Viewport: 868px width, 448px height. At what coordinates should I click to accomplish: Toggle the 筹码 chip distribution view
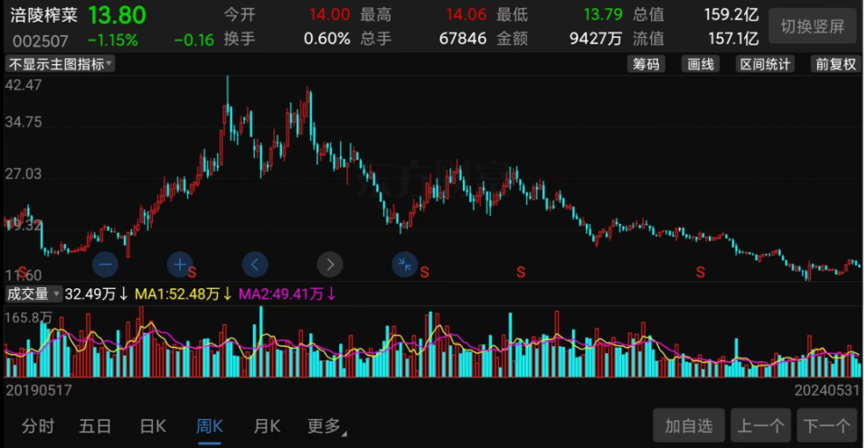point(646,64)
